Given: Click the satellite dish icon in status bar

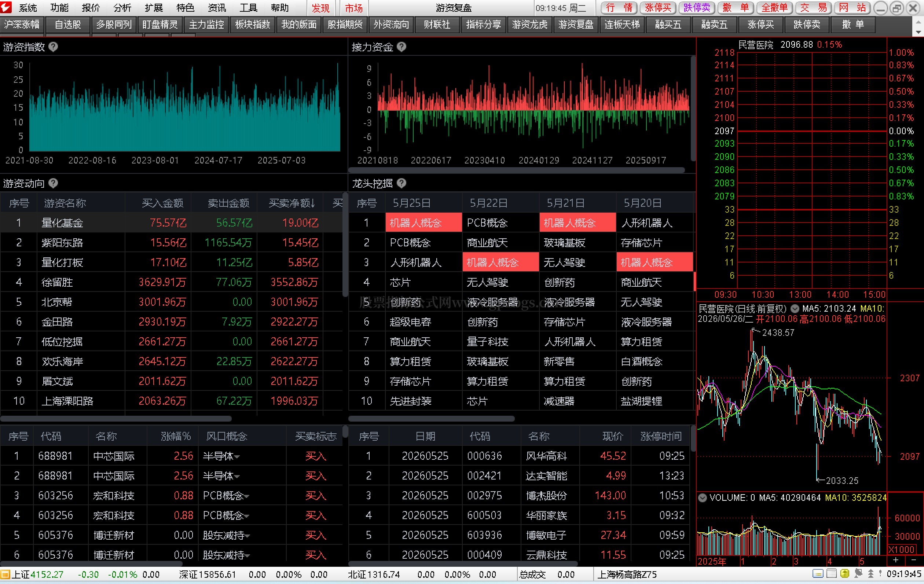Looking at the screenshot, I should [858, 574].
